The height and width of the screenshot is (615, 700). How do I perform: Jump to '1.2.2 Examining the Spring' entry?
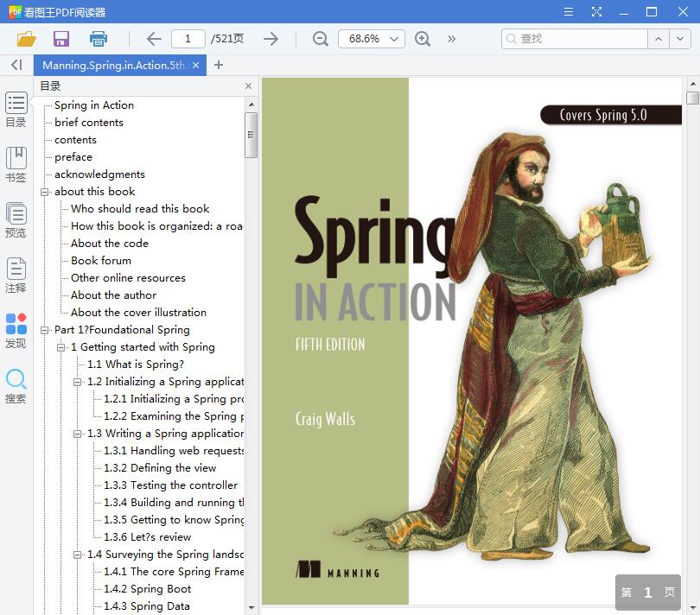pos(174,416)
